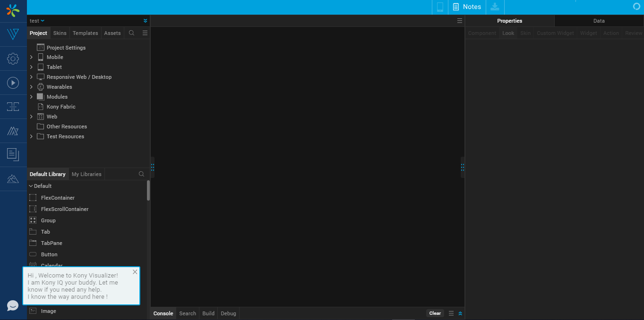Image resolution: width=644 pixels, height=320 pixels.
Task: Click the Button widget icon
Action: point(33,254)
